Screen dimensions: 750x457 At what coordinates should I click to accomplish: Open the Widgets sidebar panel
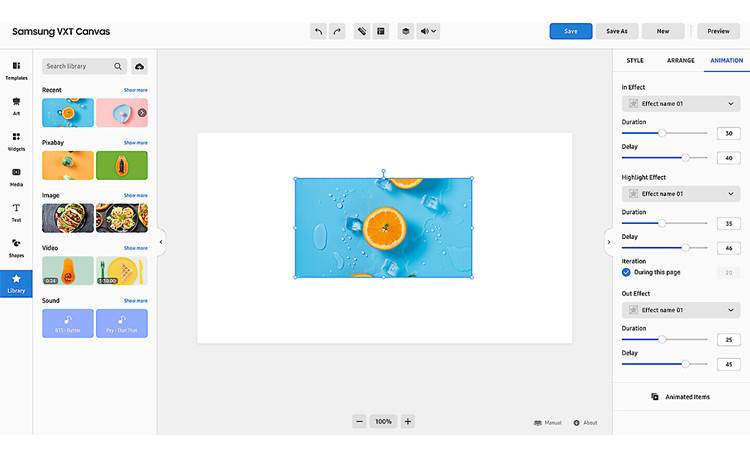click(x=16, y=141)
